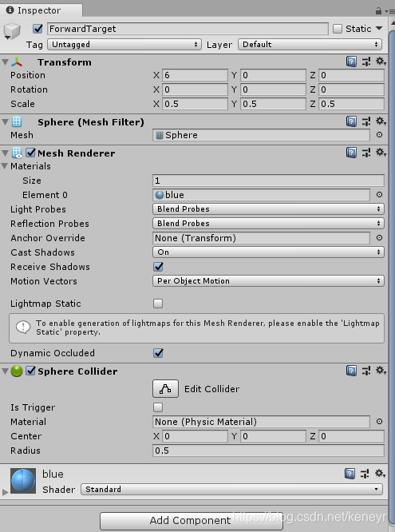Click the Materials Size field
This screenshot has height=532, width=395.
[268, 181]
